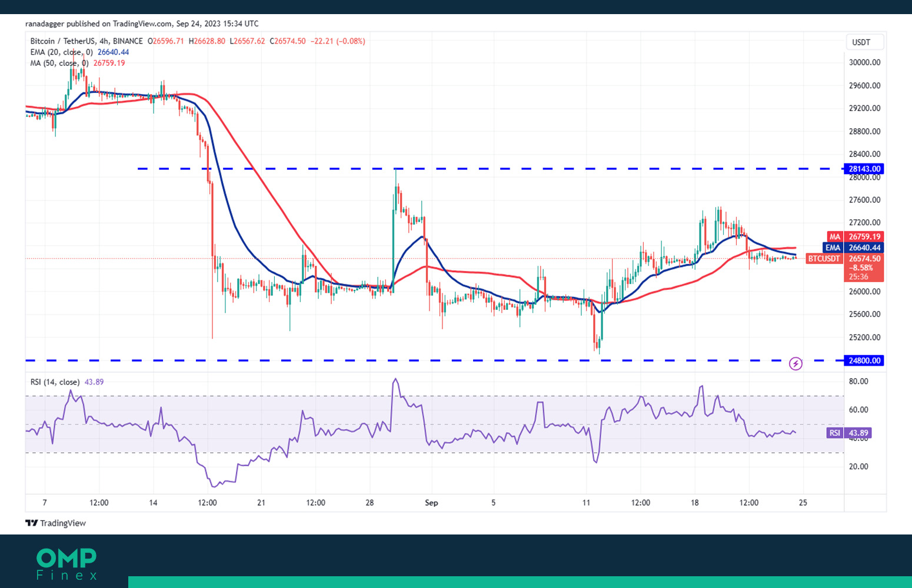Click the 27600.00 price axis label
Viewport: 912px width, 588px height.
(x=864, y=200)
